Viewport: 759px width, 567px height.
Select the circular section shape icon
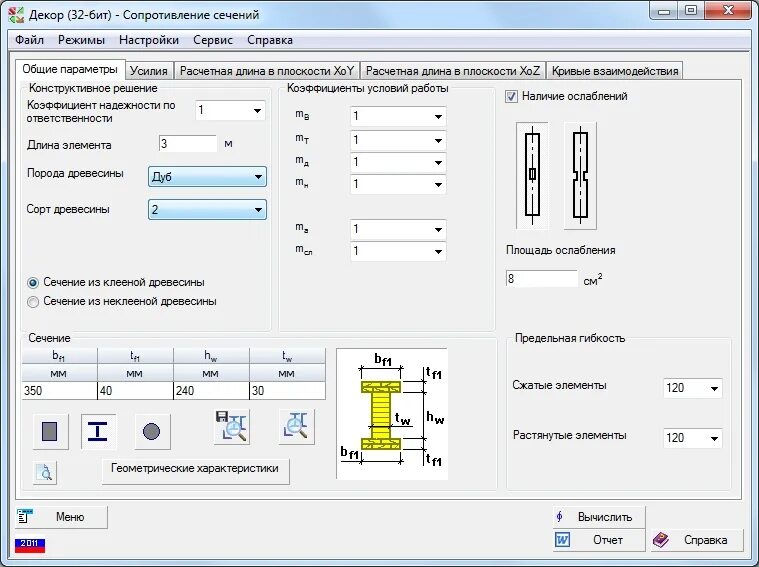point(152,431)
